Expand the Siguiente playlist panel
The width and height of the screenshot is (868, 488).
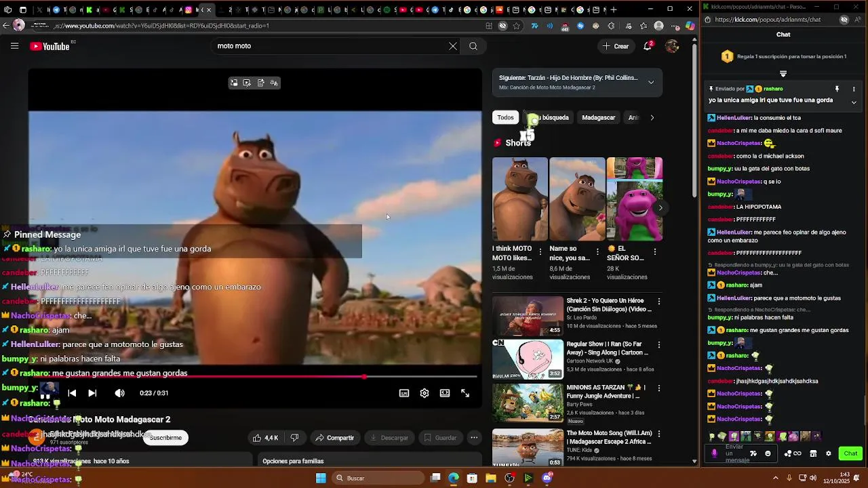pos(651,83)
